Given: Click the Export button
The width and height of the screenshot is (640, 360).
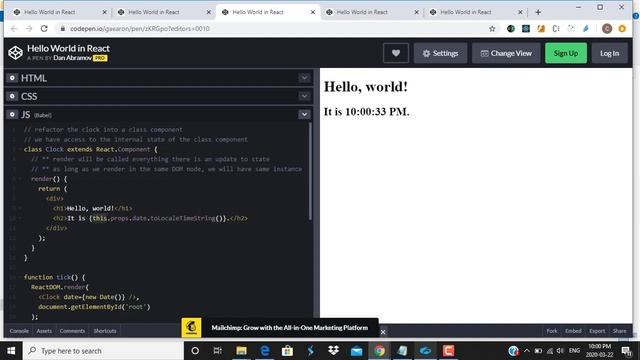Looking at the screenshot, I should point(597,331).
